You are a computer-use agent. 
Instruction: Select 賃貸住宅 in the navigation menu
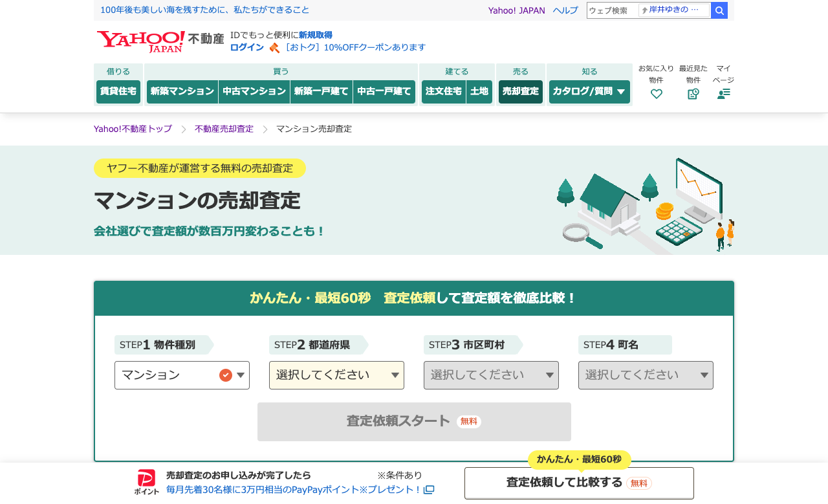click(x=118, y=92)
